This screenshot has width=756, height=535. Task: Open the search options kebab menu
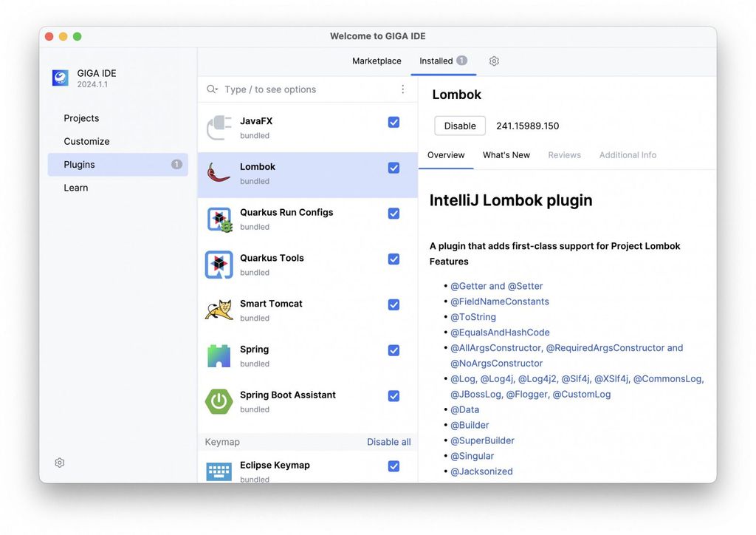point(402,89)
